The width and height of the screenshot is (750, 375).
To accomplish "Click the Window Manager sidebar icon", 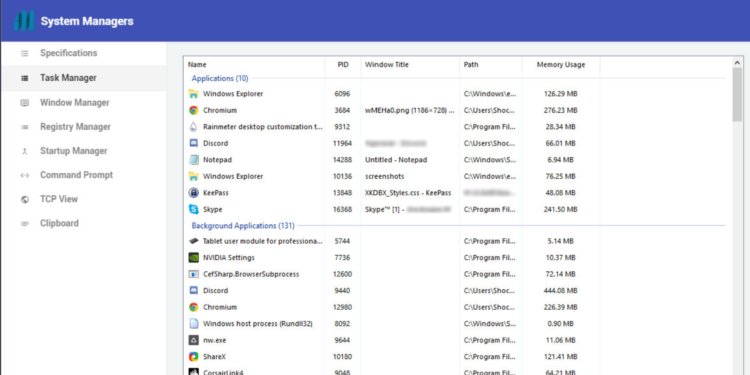I will coord(24,103).
